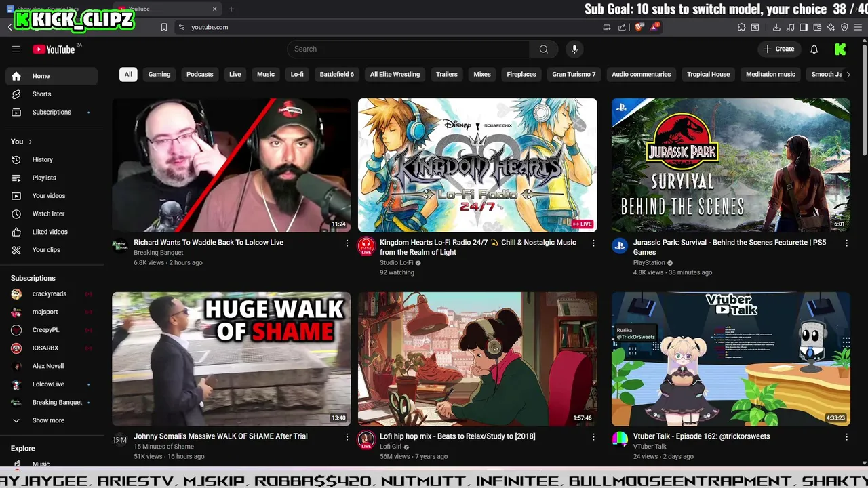The width and height of the screenshot is (868, 488).
Task: Click the Brave VPN shield icon
Action: tap(844, 27)
